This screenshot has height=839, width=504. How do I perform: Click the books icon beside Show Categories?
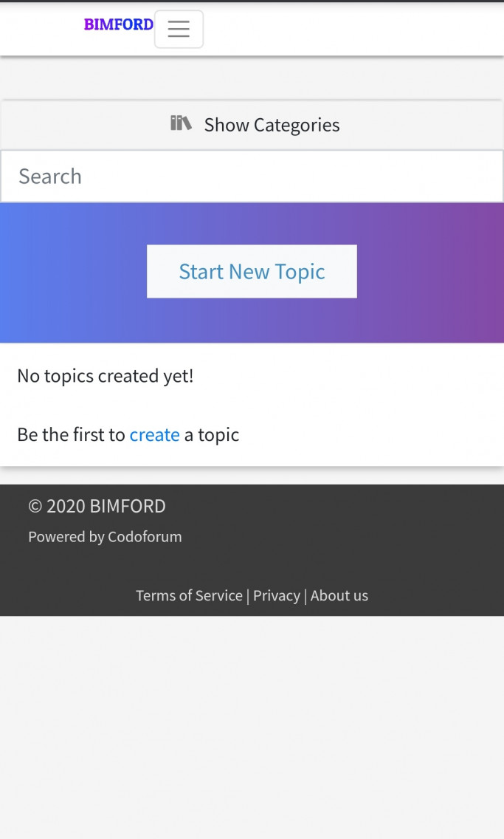click(181, 123)
